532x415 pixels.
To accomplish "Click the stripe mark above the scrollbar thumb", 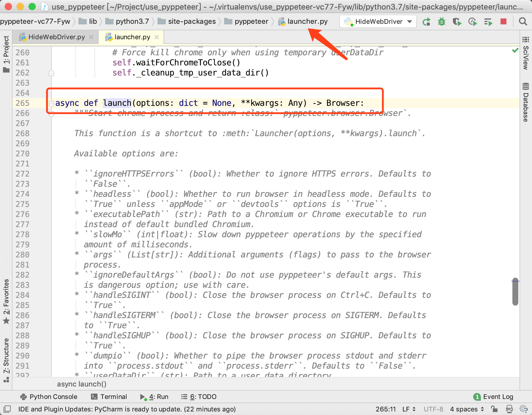I will (515, 281).
